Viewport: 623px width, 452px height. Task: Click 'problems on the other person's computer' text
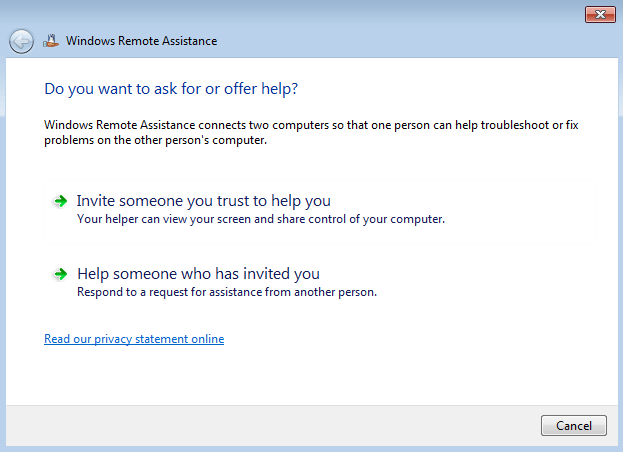click(x=155, y=140)
